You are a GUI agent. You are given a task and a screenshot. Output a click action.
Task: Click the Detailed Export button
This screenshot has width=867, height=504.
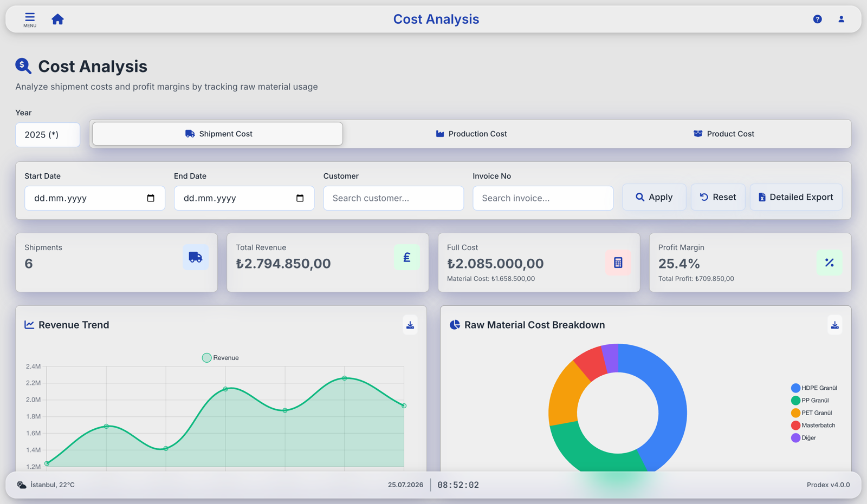click(795, 197)
